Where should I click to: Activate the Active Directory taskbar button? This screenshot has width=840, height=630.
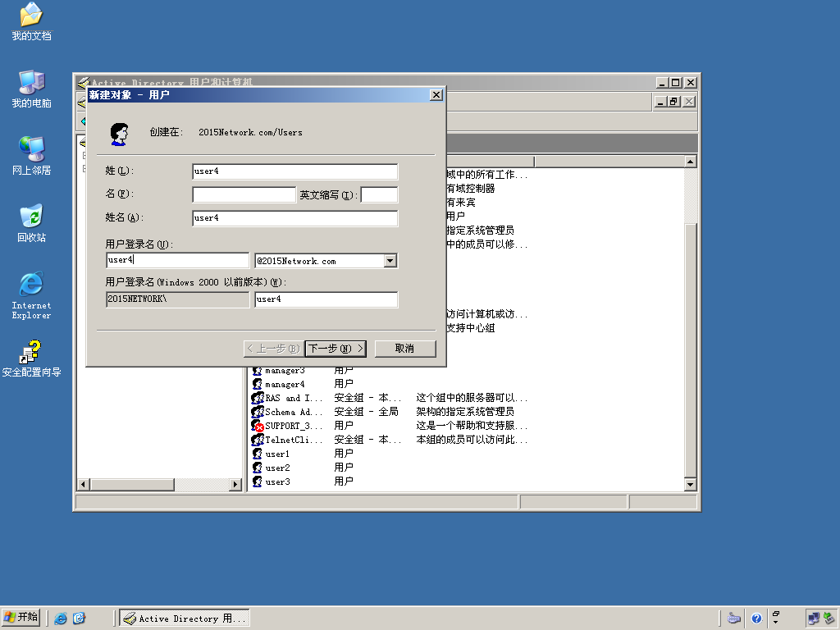coord(185,619)
